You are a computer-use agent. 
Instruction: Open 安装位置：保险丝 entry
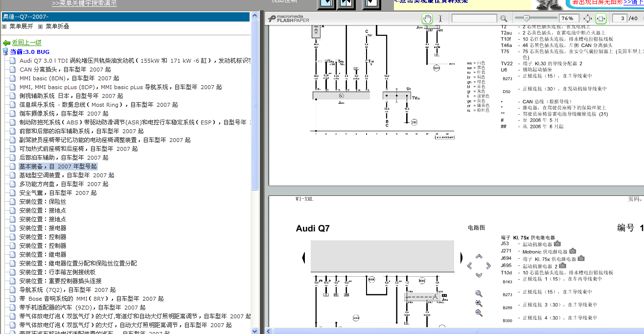tap(43, 202)
